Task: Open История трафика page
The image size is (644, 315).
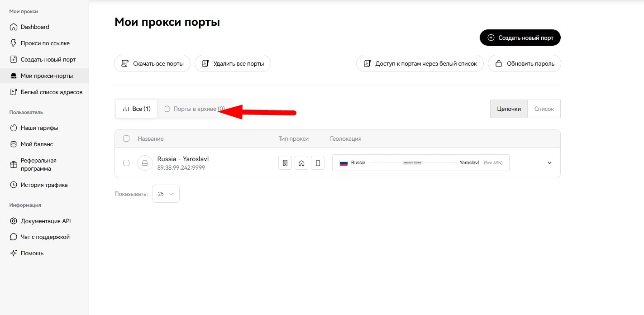Action: tap(44, 185)
